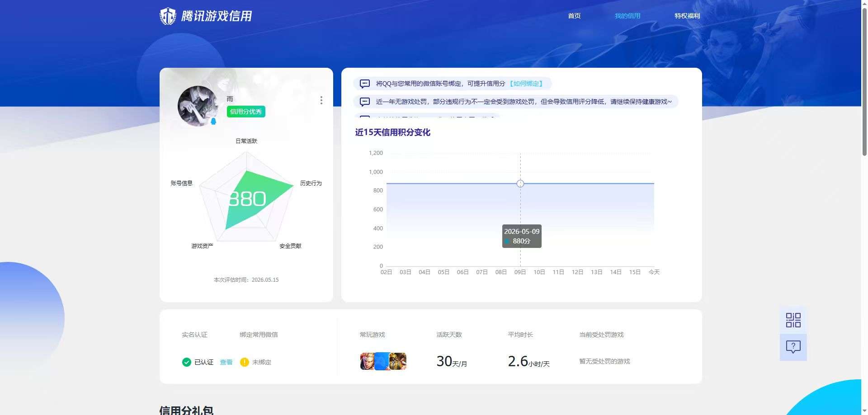The width and height of the screenshot is (868, 415).
Task: Click the 未绑定 WeChat status text
Action: [x=262, y=362]
